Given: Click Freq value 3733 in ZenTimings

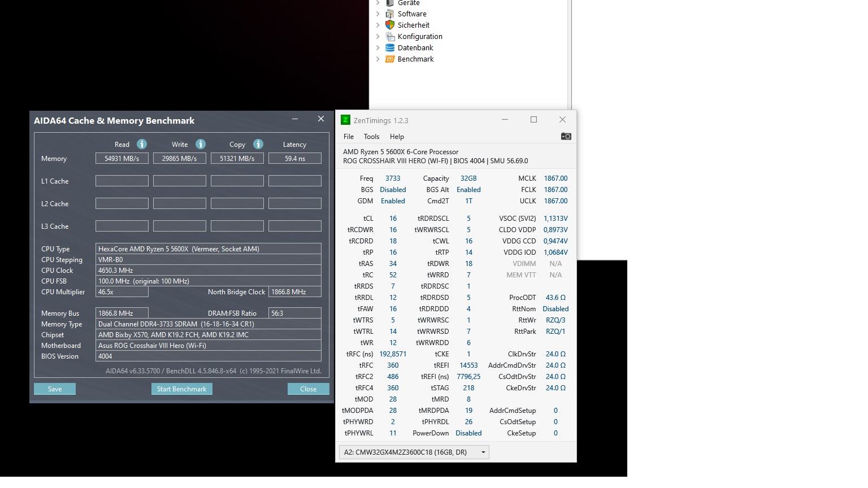Looking at the screenshot, I should 393,178.
